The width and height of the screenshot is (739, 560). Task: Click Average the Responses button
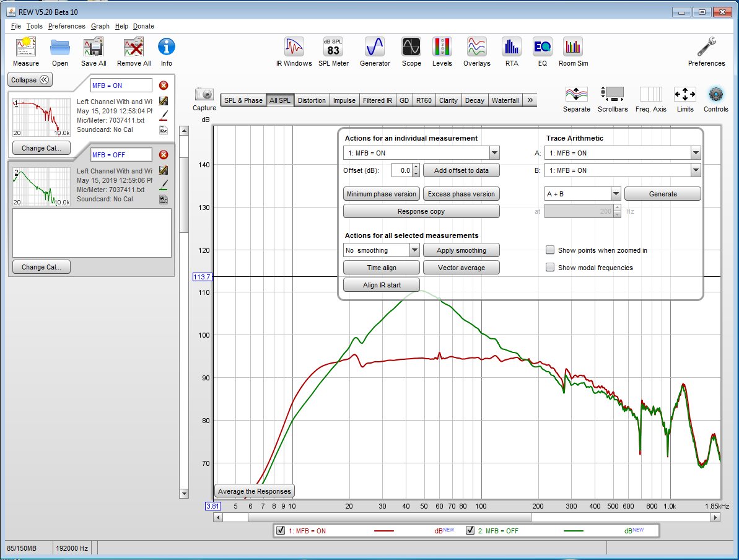[x=255, y=491]
